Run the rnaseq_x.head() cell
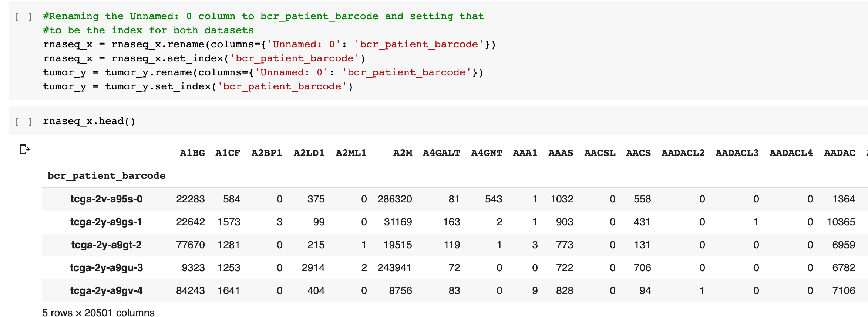The height and width of the screenshot is (317, 868). point(24,122)
